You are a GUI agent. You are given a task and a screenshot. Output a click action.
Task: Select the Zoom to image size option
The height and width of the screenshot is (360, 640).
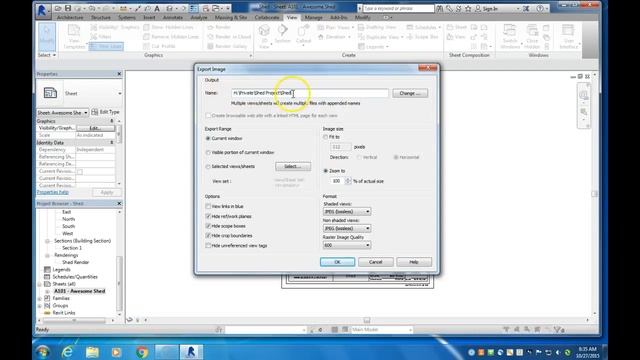coord(326,171)
